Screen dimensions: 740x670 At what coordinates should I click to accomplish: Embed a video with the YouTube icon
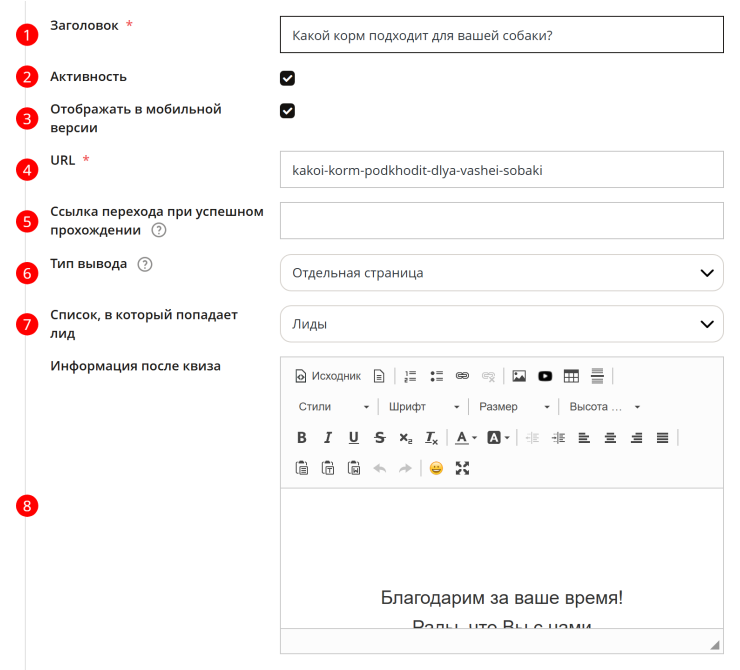click(545, 376)
